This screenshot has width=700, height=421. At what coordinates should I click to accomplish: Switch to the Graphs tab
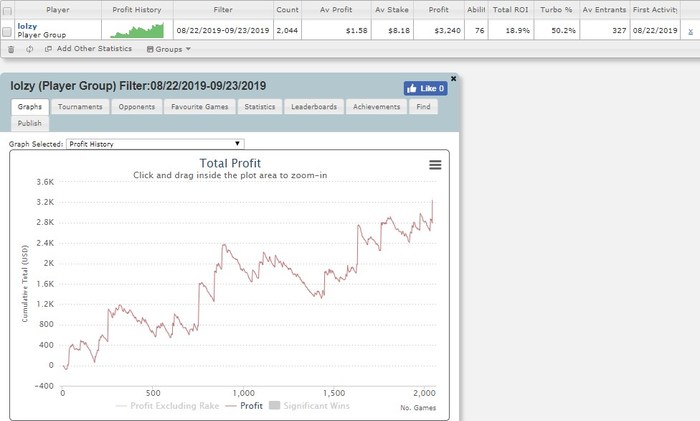coord(30,107)
